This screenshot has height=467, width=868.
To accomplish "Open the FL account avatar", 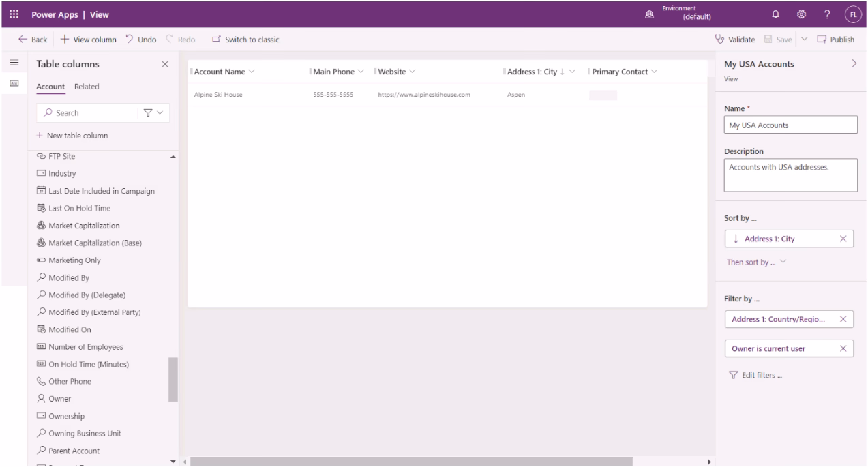I will pos(853,14).
